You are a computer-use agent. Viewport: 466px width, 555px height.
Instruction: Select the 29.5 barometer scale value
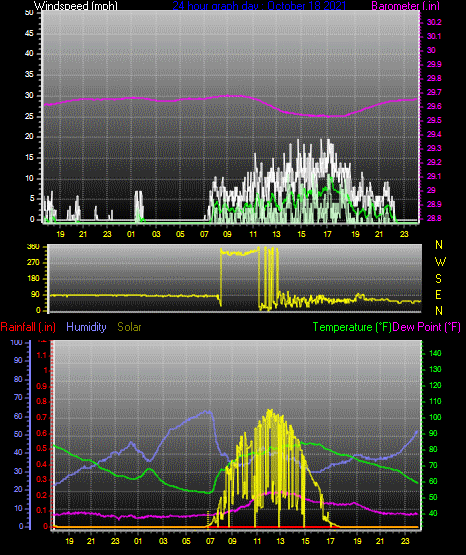click(x=434, y=121)
